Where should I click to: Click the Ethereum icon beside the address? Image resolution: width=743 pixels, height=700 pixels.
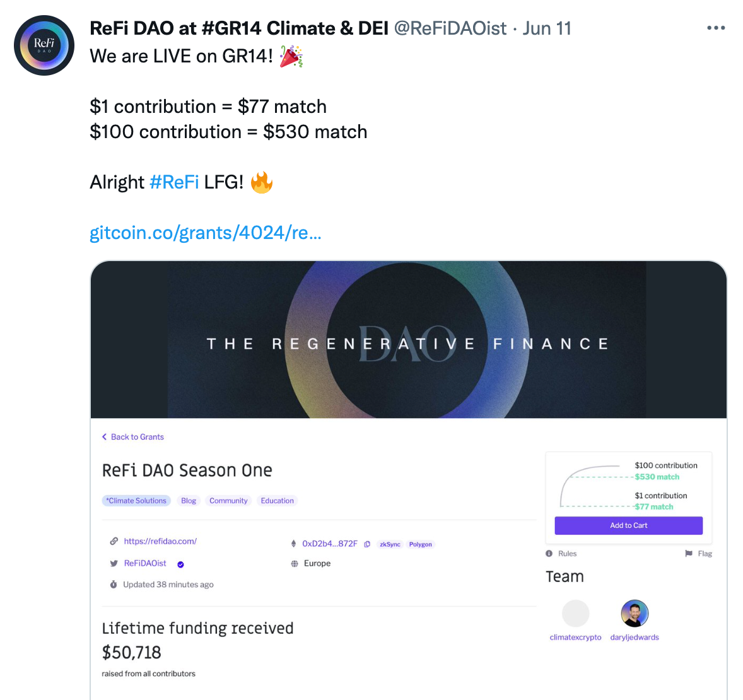click(293, 544)
